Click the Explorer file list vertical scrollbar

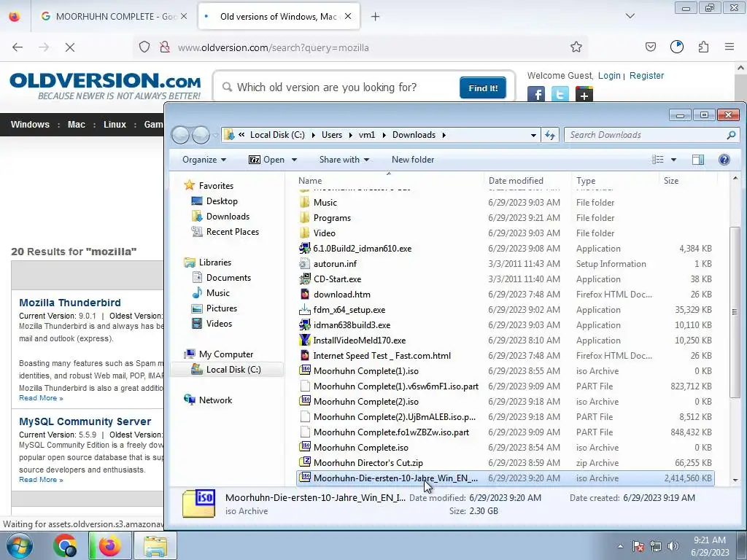point(735,312)
